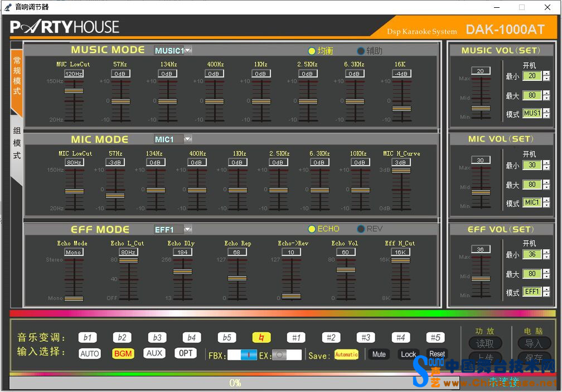Click the MUS1 startup mode stepper
562x392 pixels.
pyautogui.click(x=546, y=114)
